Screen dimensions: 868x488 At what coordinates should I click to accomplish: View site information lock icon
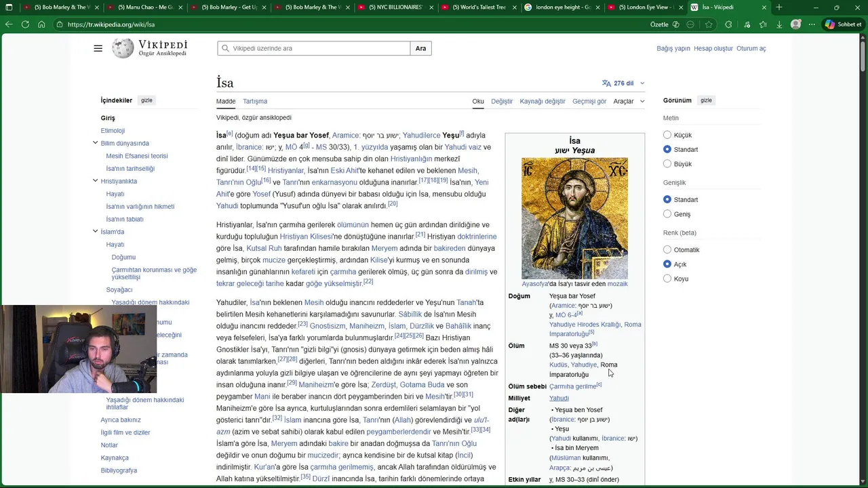pyautogui.click(x=60, y=24)
